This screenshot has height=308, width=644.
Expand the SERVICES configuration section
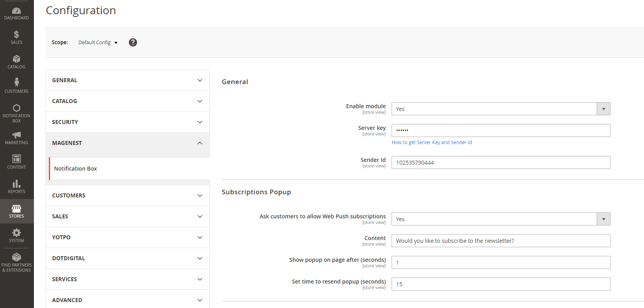tap(128, 279)
